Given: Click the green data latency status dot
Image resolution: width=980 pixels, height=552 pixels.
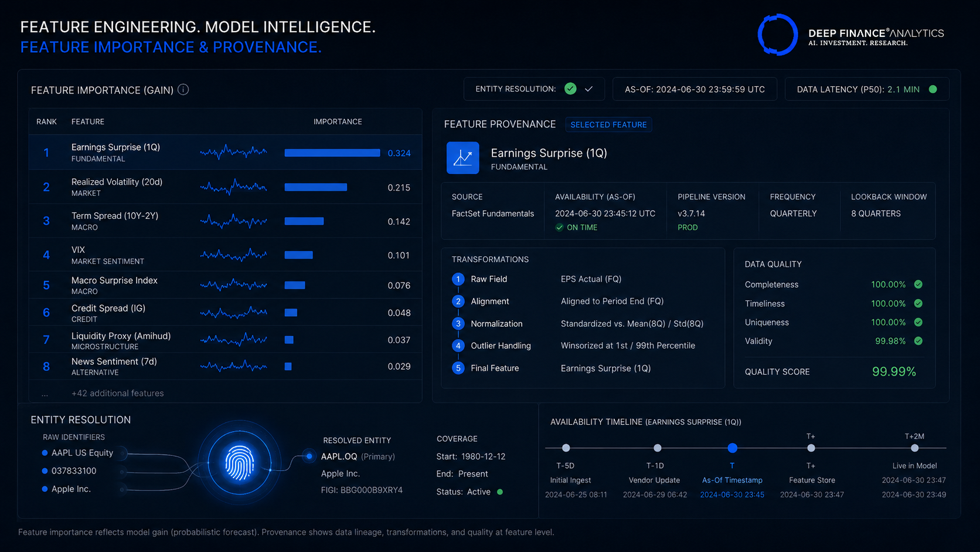Looking at the screenshot, I should tap(933, 89).
